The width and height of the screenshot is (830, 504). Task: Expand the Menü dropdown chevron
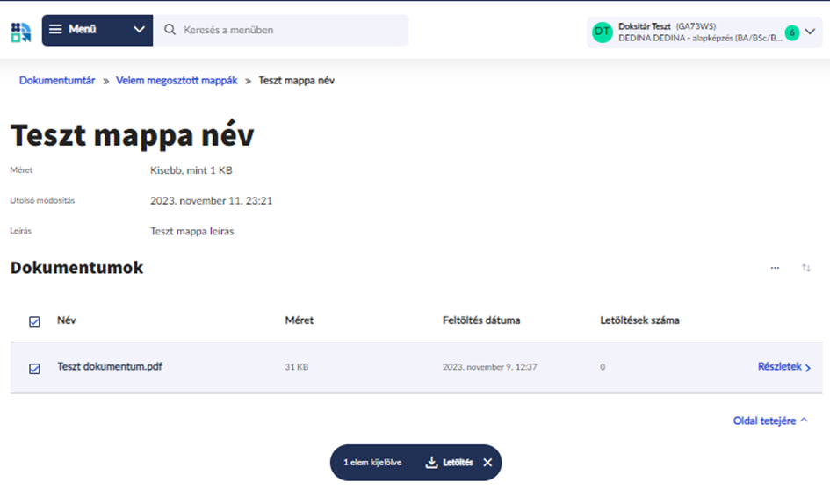[x=139, y=30]
